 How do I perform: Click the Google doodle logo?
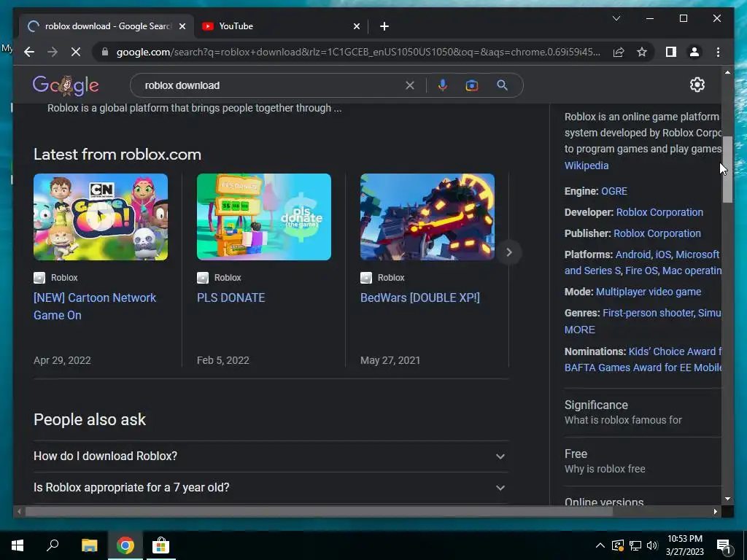tap(66, 85)
